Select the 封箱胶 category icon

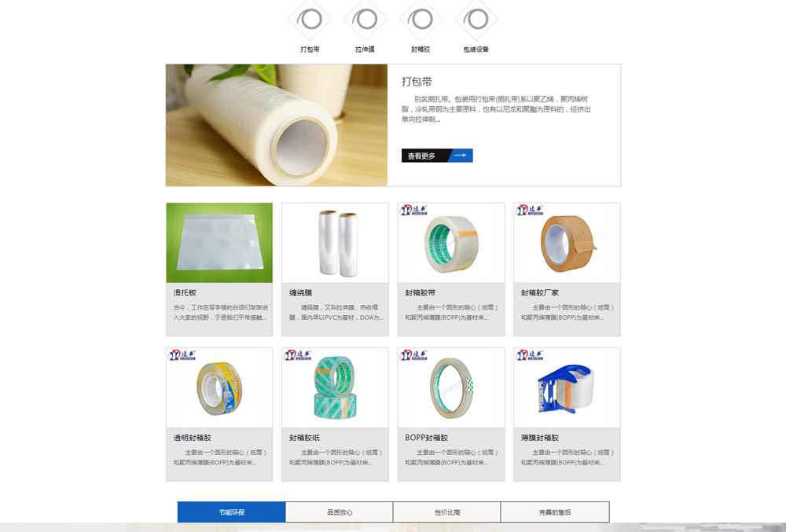[x=421, y=20]
